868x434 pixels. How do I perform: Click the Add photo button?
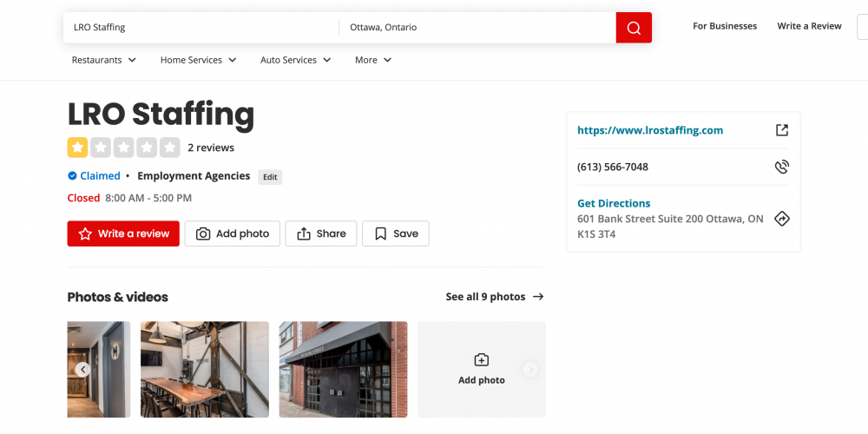click(233, 233)
